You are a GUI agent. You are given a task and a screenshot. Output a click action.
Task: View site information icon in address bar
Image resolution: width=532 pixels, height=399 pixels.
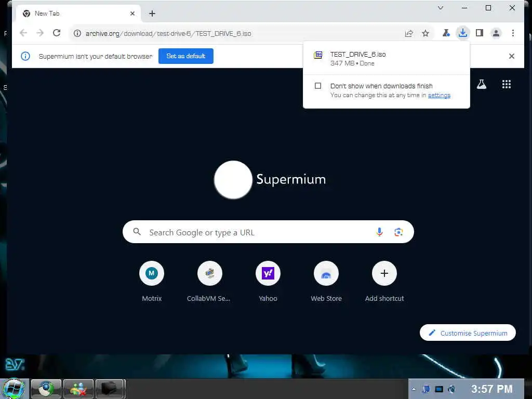coord(77,33)
